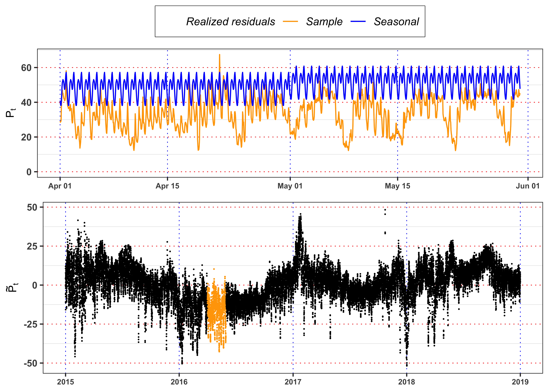
Task: Click the 'May 15' x-axis label
Action: (x=397, y=186)
